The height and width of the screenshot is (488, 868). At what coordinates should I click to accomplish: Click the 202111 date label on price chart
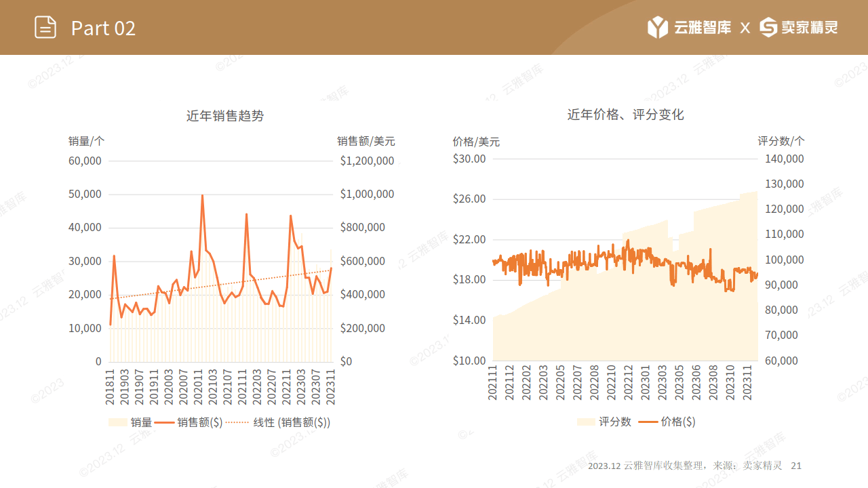(493, 382)
